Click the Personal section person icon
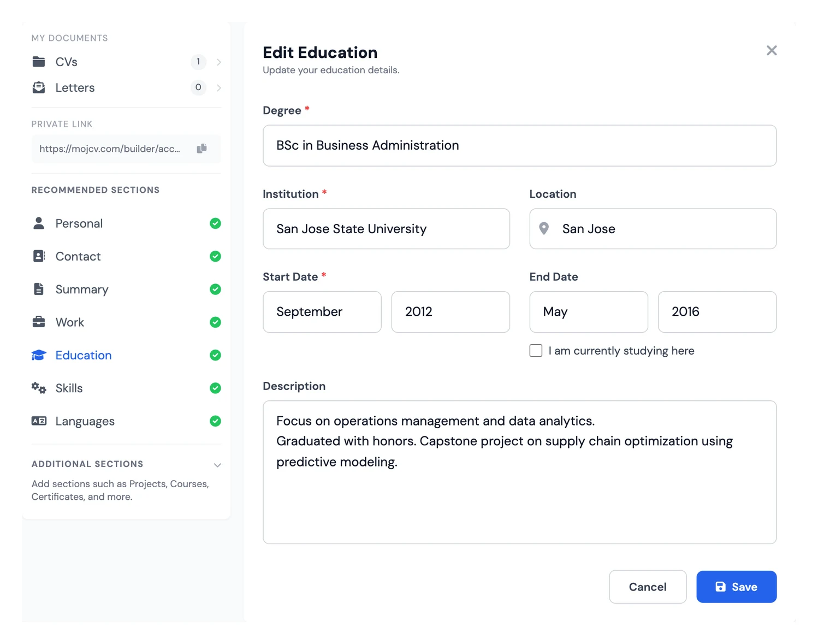This screenshot has height=644, width=818. [x=39, y=223]
